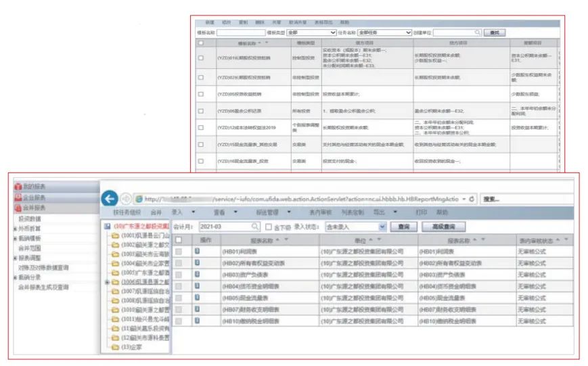Viewport: 588px width, 366px height.
Task: Click the template name field in the upper window
Action: tap(241, 32)
